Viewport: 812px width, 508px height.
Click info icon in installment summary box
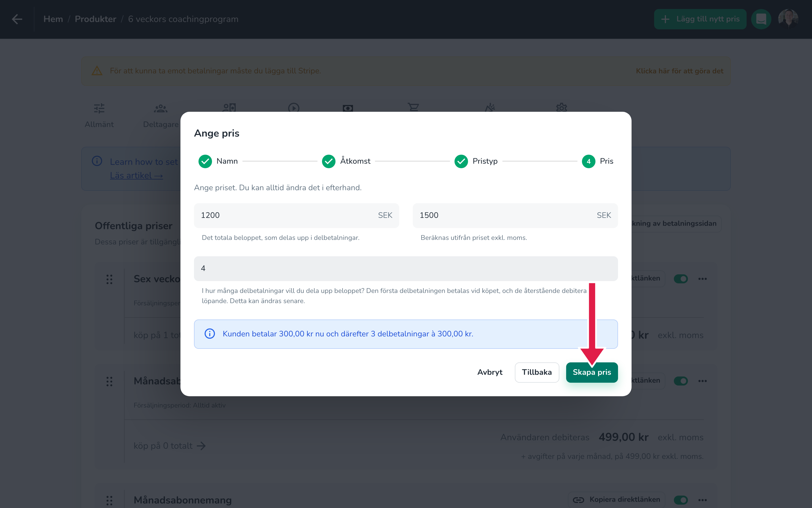(x=210, y=334)
